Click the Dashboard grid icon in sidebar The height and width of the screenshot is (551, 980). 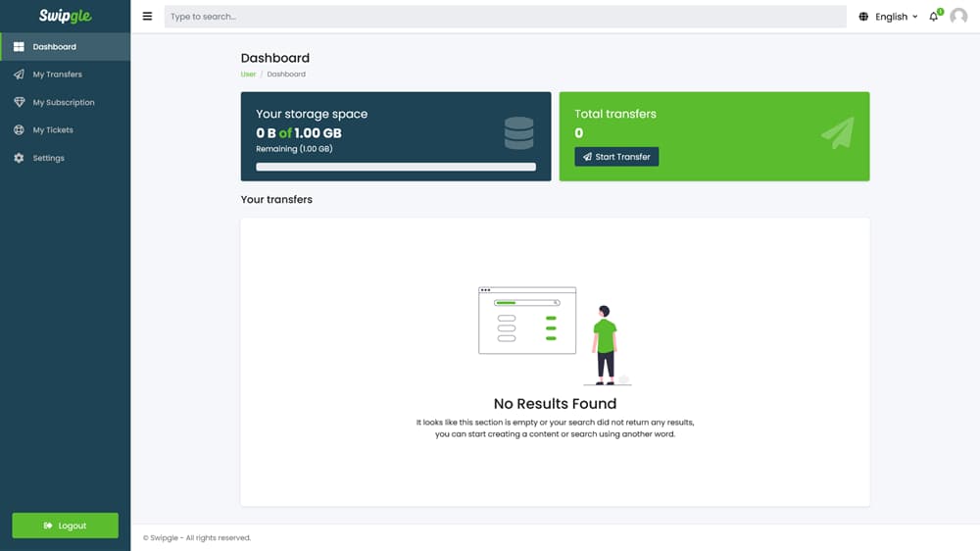coord(19,47)
